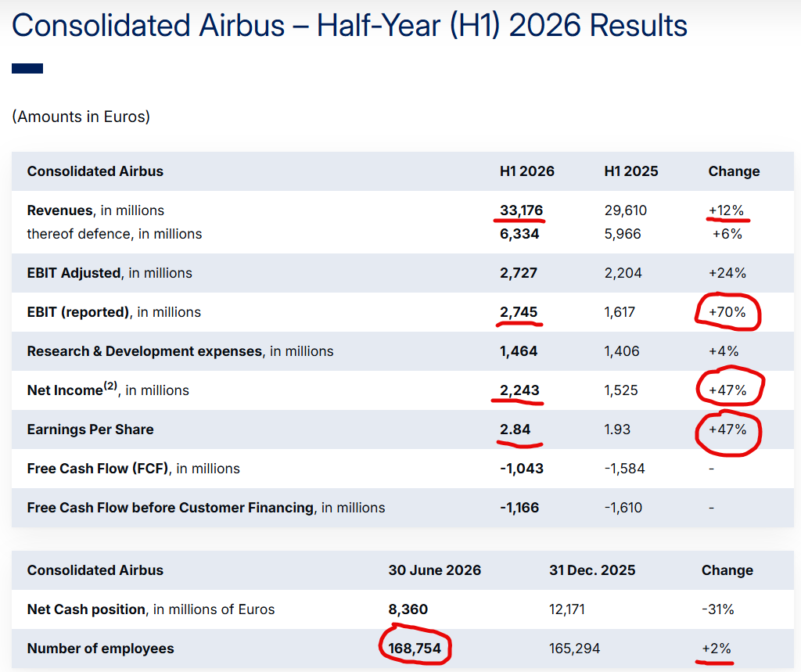The image size is (801, 672).
Task: Click the page title 'Consolidated Airbus – Half-Year (H1) 2026 Results'
Action: click(350, 26)
